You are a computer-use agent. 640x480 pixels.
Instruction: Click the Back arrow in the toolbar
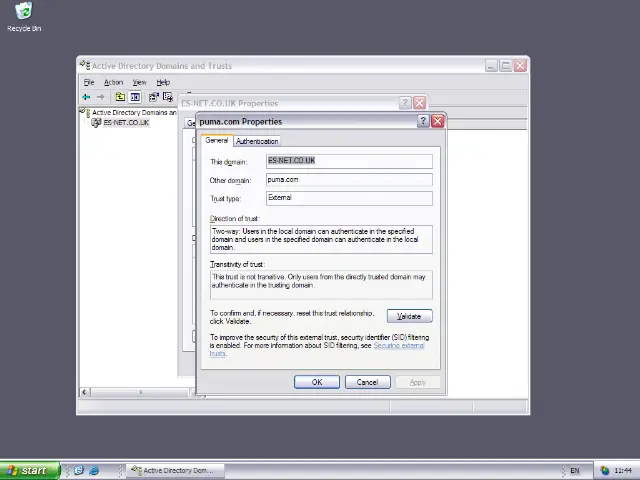point(86,97)
